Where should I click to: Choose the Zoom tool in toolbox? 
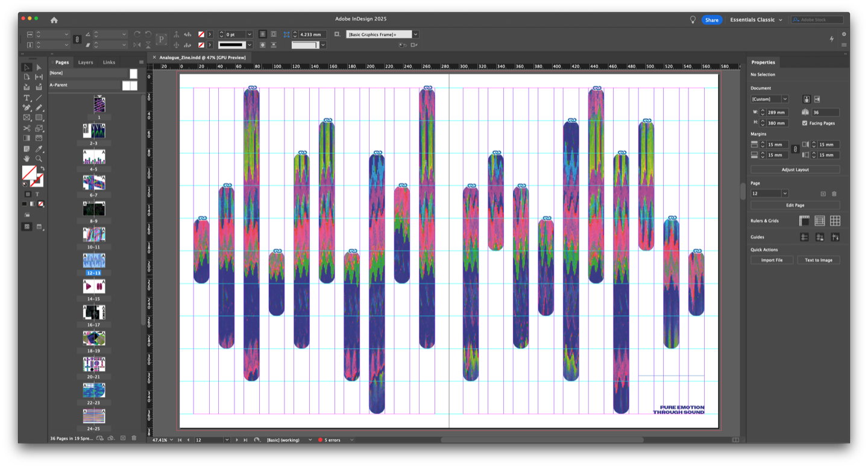(x=39, y=158)
